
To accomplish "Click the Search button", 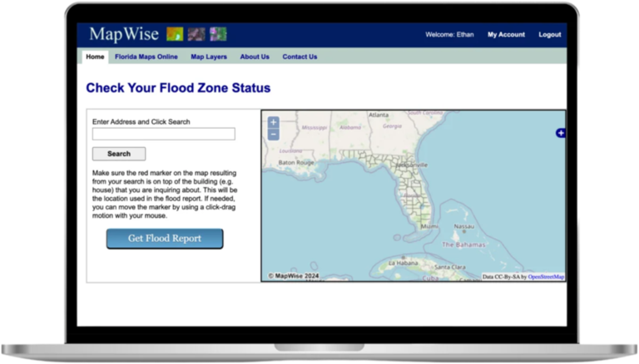I will 119,154.
